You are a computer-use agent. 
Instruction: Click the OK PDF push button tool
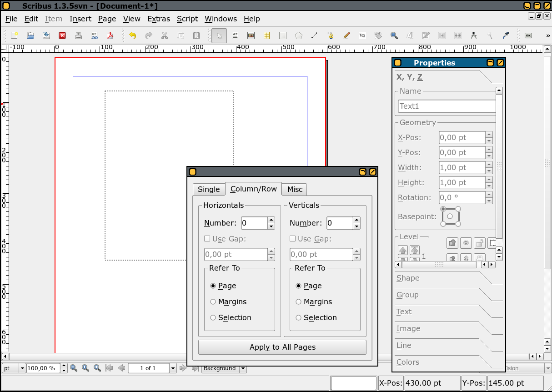[528, 35]
